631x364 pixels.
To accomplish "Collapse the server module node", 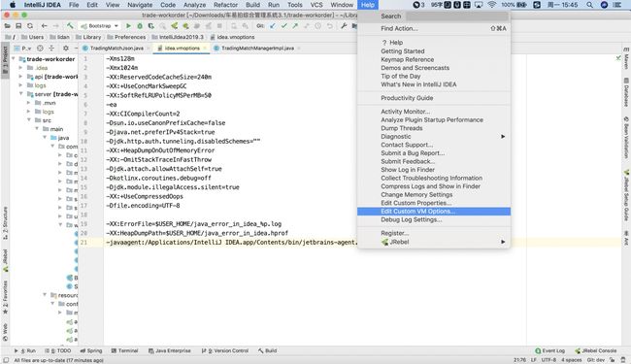I will tap(21, 94).
